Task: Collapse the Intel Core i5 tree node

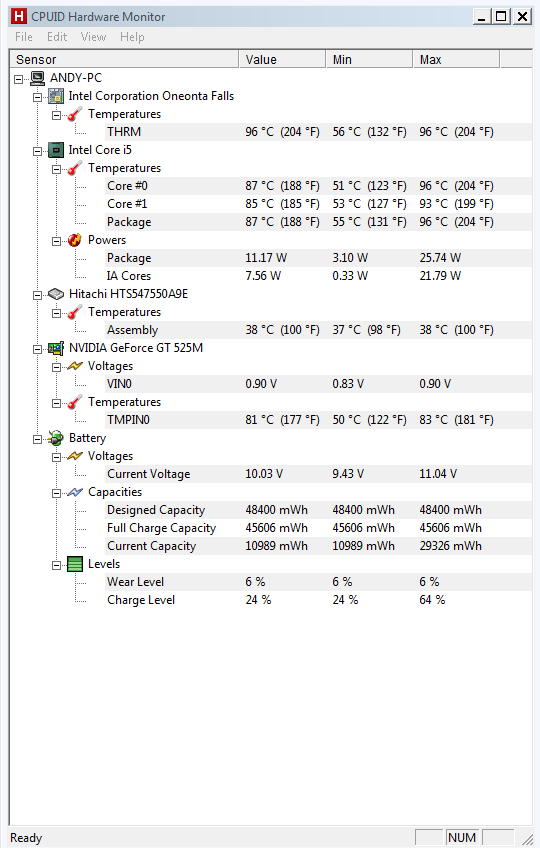Action: coord(37,151)
